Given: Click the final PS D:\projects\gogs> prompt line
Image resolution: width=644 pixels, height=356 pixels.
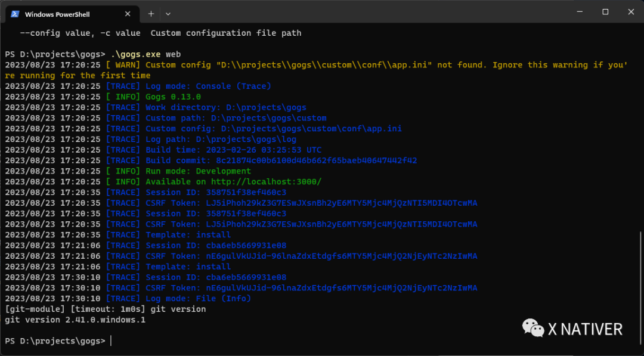Looking at the screenshot, I should (x=55, y=341).
